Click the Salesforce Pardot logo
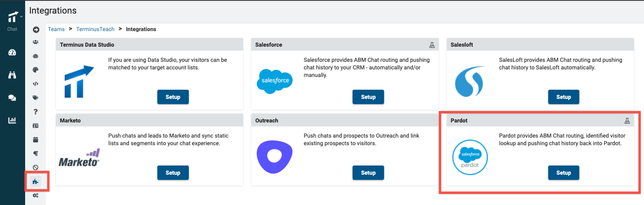Viewport: 644px width, 205px height. 470,157
